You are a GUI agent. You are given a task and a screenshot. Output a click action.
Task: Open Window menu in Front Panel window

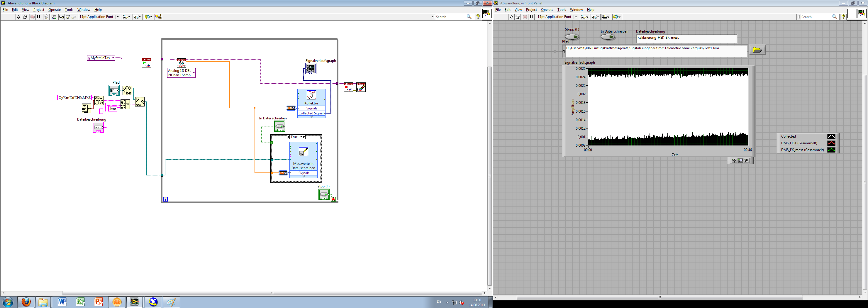pos(576,10)
